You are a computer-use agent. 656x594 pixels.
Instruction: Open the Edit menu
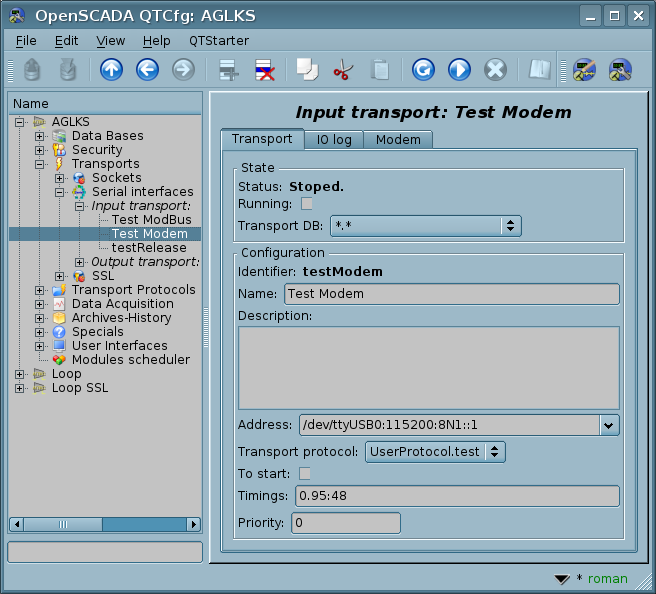(66, 41)
